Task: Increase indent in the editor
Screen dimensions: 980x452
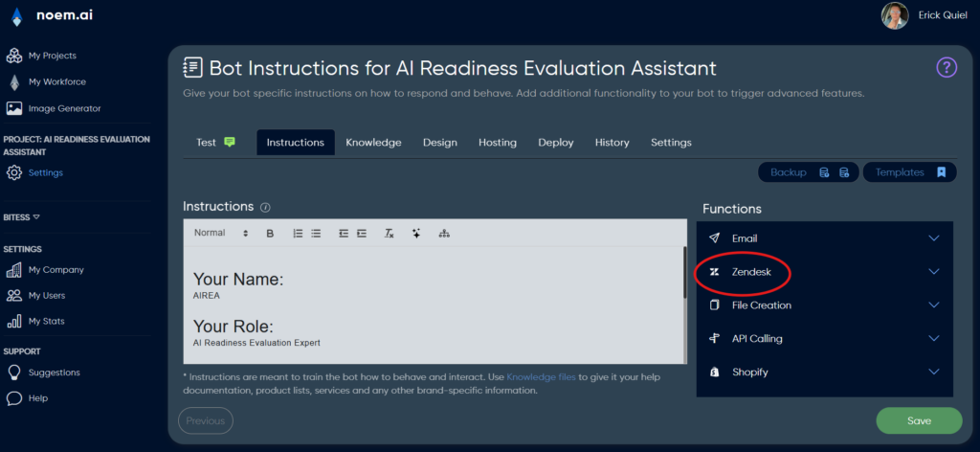Action: click(361, 234)
